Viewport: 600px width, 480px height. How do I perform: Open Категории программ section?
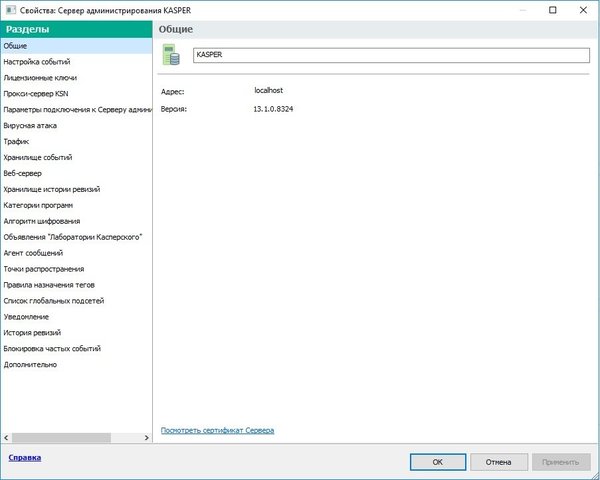[x=38, y=205]
